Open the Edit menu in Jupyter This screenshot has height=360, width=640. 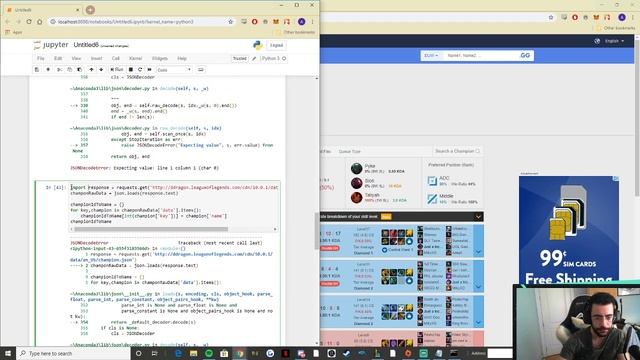tap(58, 58)
